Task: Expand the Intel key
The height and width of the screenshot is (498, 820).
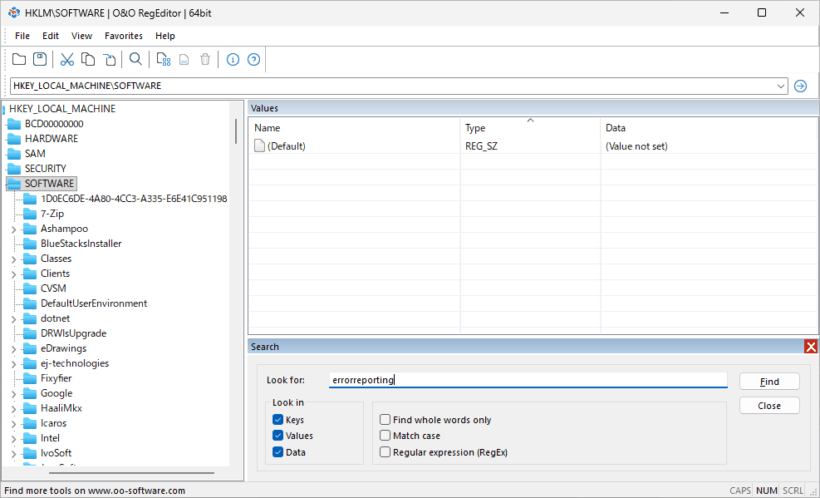Action: coord(14,438)
